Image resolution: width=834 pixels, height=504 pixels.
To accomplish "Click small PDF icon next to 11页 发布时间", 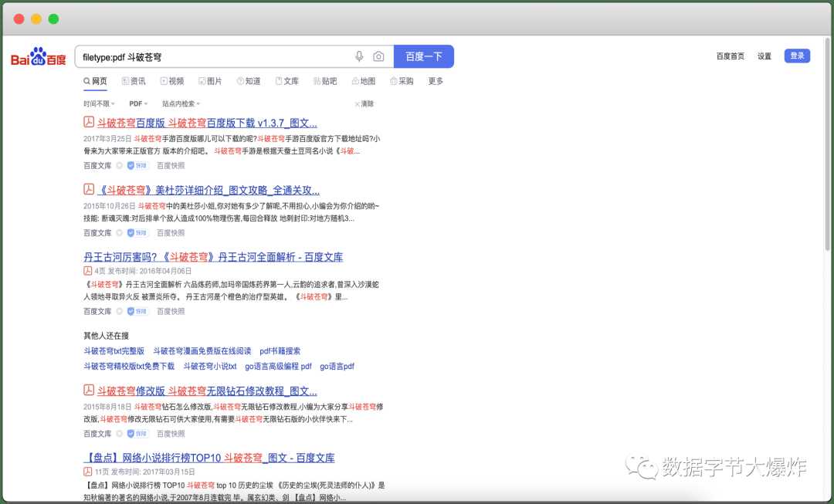I will [x=88, y=472].
